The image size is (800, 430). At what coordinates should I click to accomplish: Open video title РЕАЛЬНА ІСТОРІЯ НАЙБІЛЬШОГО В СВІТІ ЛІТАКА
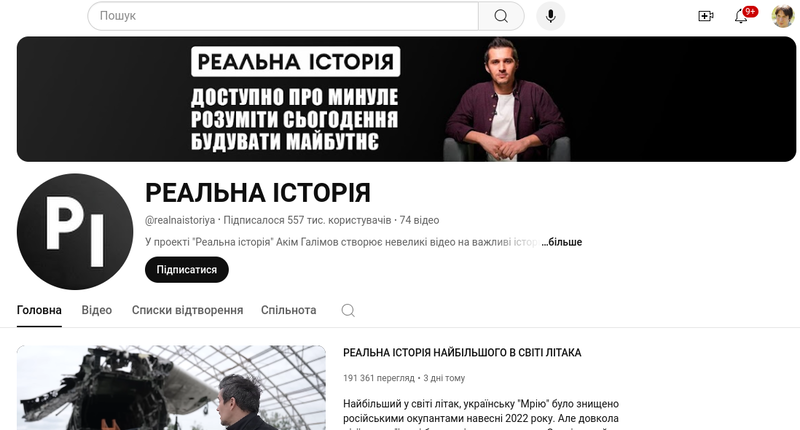click(x=462, y=352)
